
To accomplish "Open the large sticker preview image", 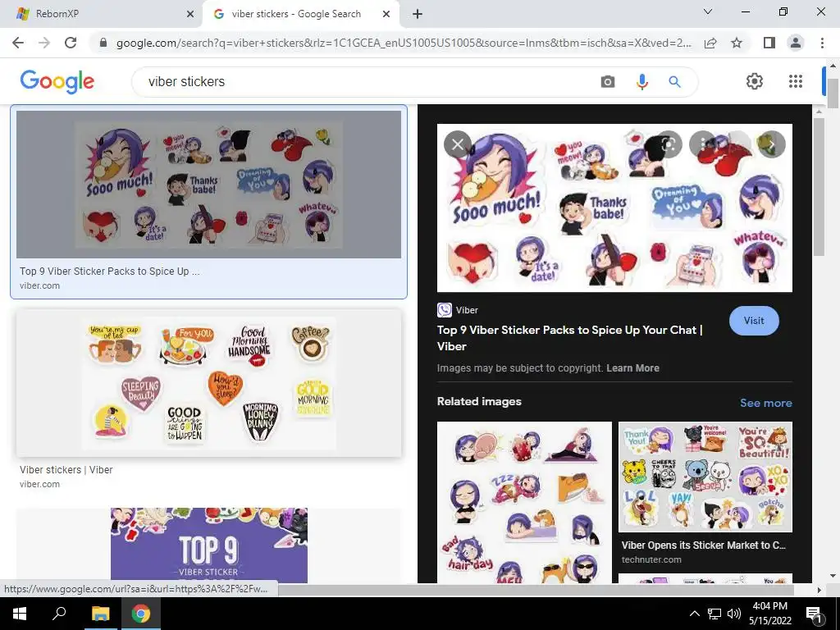I will pyautogui.click(x=614, y=208).
